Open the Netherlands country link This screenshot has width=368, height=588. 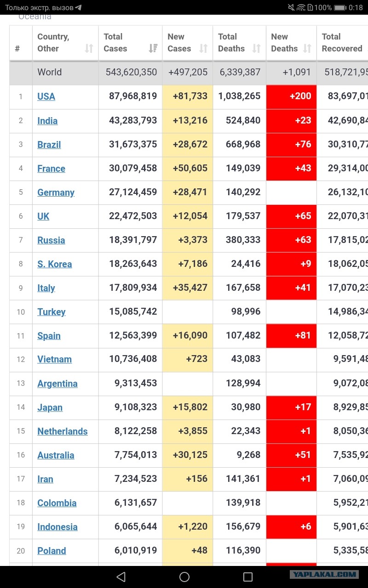tap(63, 431)
